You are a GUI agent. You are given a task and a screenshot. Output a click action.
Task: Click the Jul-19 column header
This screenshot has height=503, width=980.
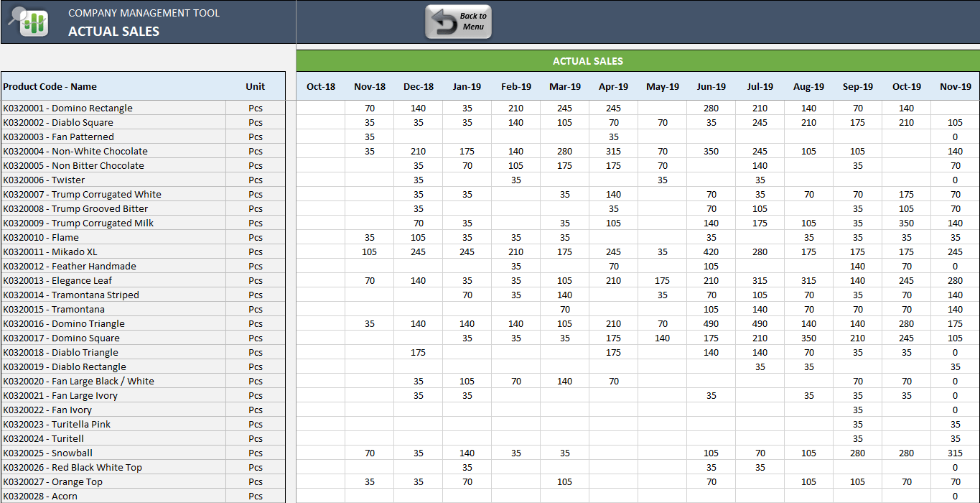pyautogui.click(x=760, y=86)
